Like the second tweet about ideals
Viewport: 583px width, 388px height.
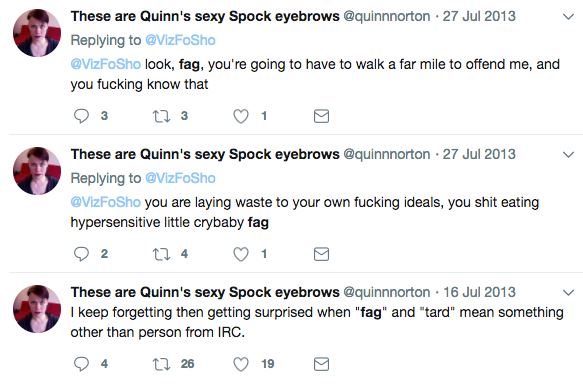(241, 254)
